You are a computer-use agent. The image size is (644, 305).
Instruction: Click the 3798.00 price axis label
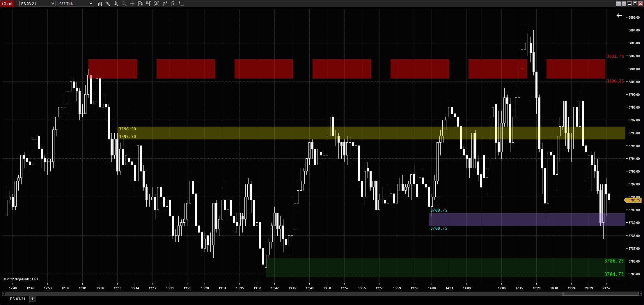pos(634,107)
